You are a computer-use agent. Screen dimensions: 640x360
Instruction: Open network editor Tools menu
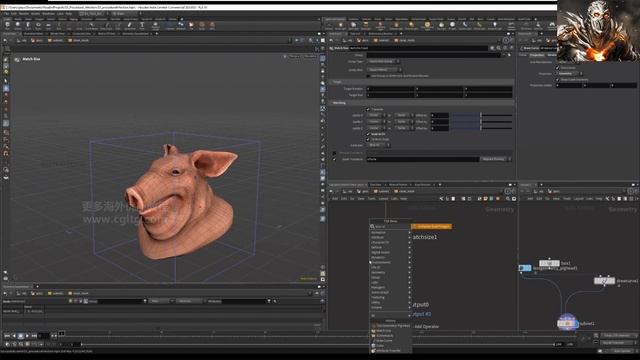(372, 199)
